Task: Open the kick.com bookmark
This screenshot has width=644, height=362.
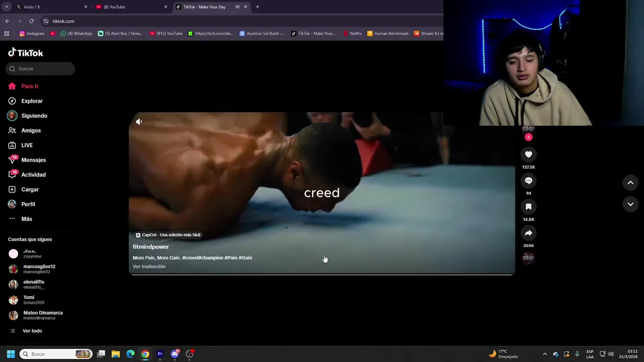Action: click(211, 34)
